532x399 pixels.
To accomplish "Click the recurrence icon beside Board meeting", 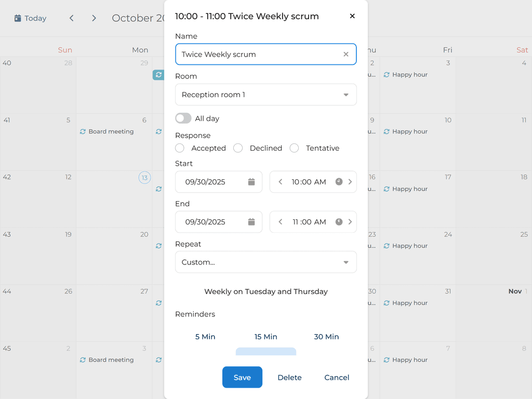I will [x=82, y=131].
